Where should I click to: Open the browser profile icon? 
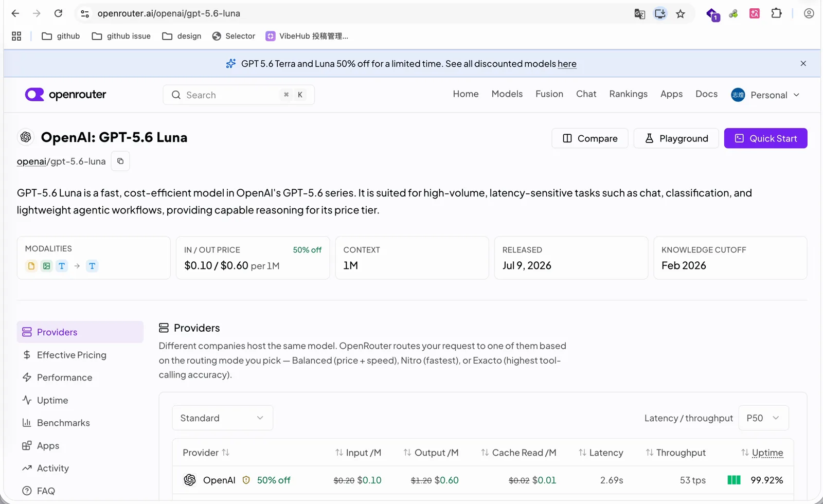coord(809,13)
